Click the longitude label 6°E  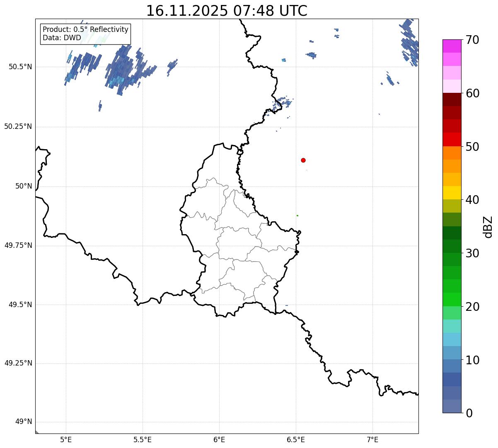click(219, 439)
